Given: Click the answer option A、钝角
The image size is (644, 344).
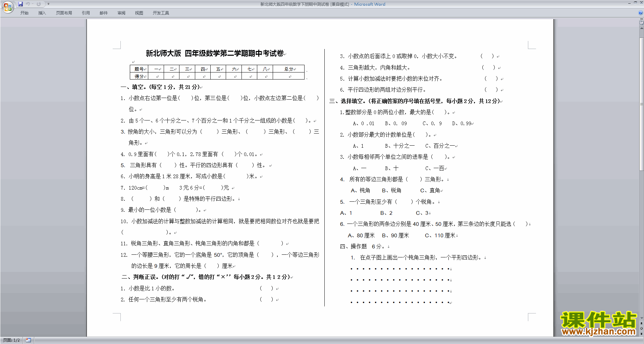Looking at the screenshot, I should 361,191.
